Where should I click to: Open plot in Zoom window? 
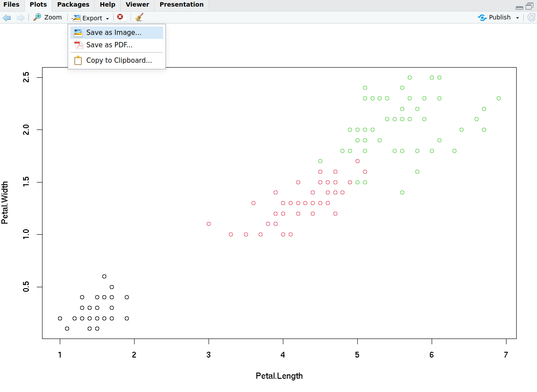tap(48, 18)
